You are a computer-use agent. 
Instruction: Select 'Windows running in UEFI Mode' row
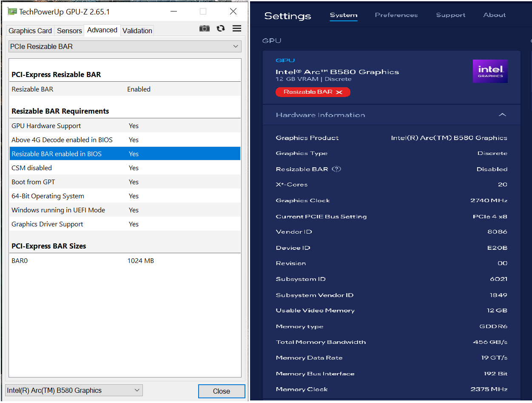pos(125,210)
